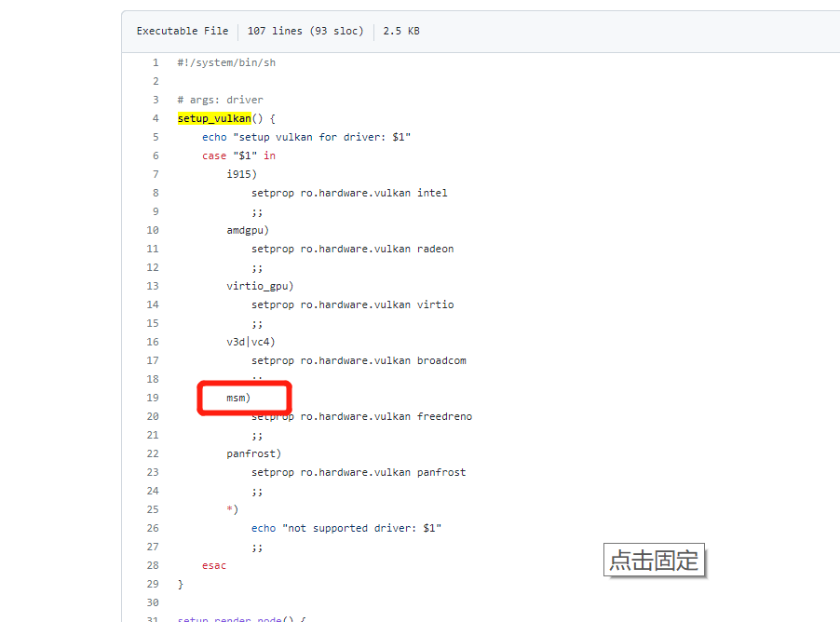Click the panfrost) case label
Image resolution: width=840 pixels, height=622 pixels.
[254, 453]
